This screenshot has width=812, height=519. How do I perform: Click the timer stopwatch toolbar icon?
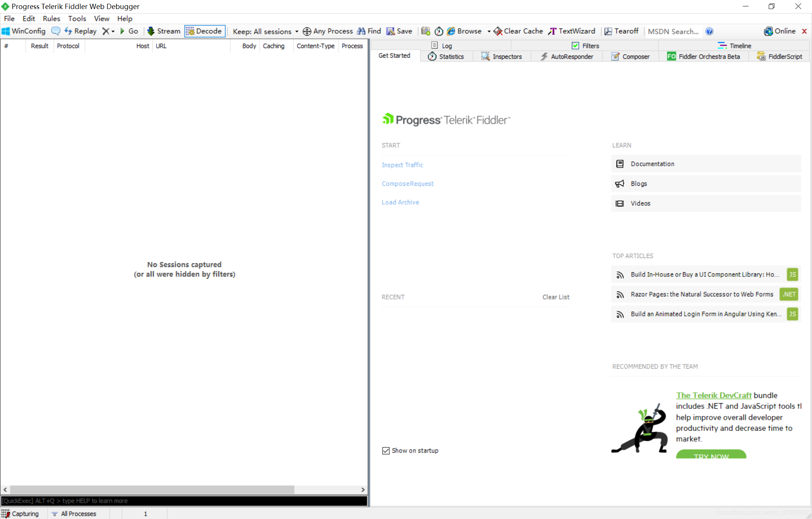[x=439, y=31]
